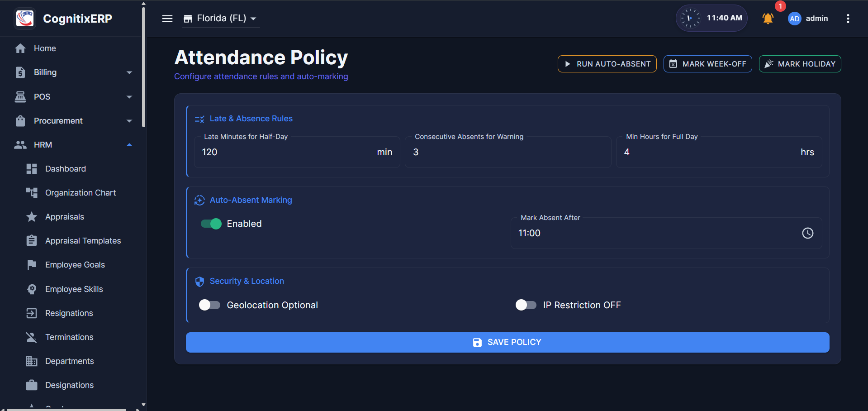The image size is (868, 411).
Task: Click the Billing invoice icon
Action: 20,72
